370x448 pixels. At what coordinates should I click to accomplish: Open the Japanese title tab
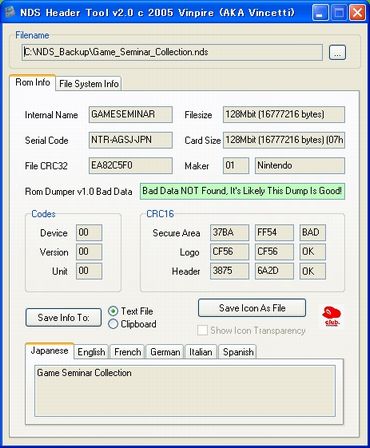coord(49,351)
